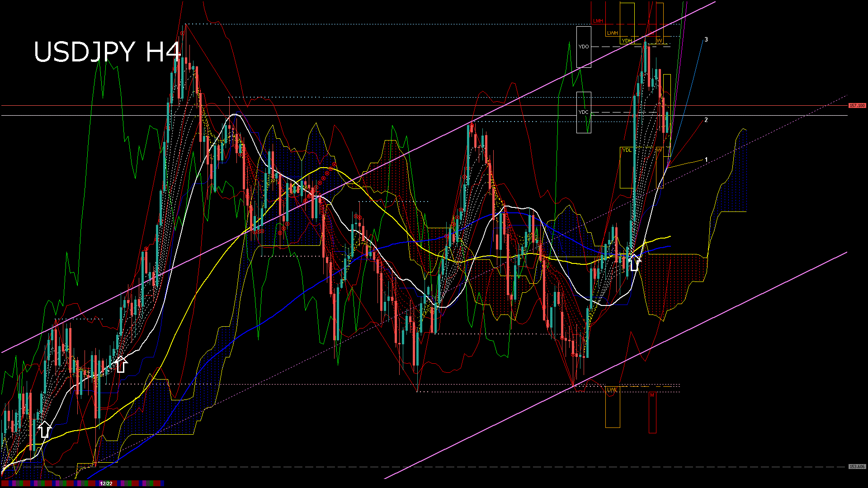Viewport: 868px width, 488px height.
Task: Click the orange LWH level label
Action: click(x=612, y=33)
